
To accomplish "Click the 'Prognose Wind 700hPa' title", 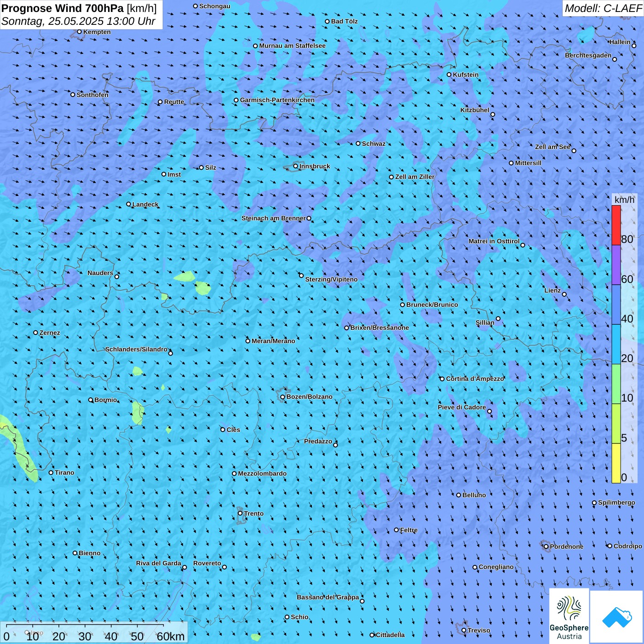I will click(63, 8).
